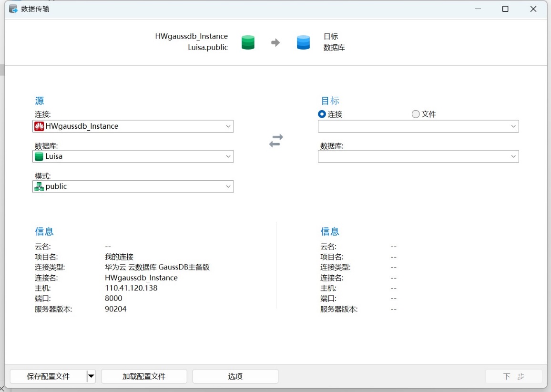551x392 pixels.
Task: Click the green source database icon in header
Action: [248, 42]
